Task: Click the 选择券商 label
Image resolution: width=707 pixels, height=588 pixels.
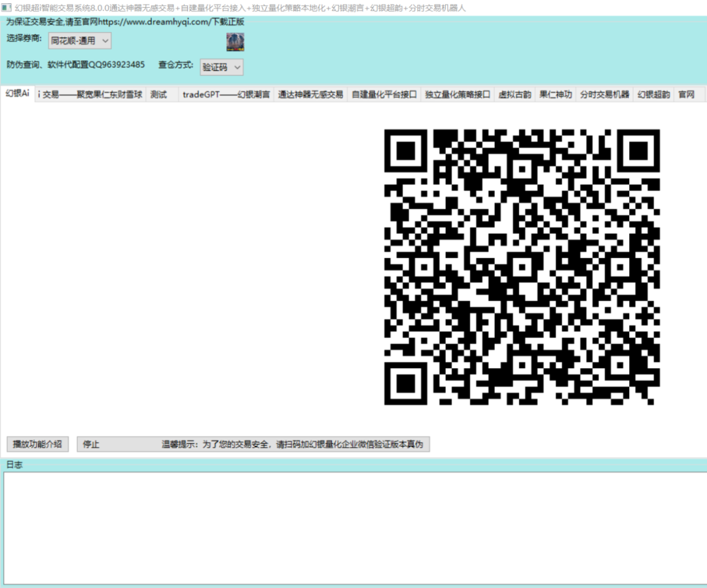Action: (x=24, y=38)
